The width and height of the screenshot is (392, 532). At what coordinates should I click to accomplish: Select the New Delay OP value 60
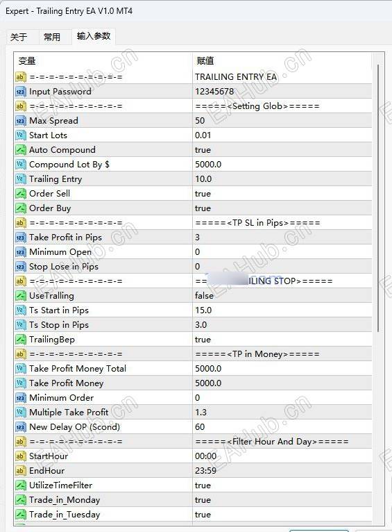tap(200, 427)
